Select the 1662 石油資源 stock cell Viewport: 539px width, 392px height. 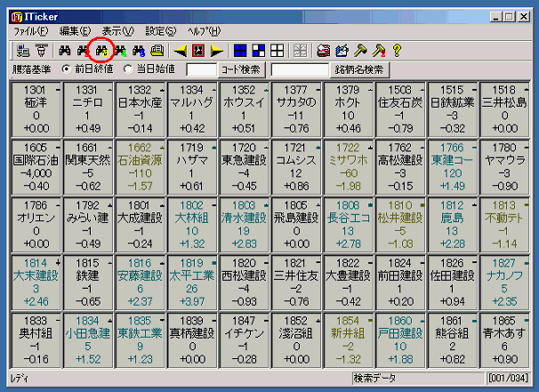[x=141, y=167]
